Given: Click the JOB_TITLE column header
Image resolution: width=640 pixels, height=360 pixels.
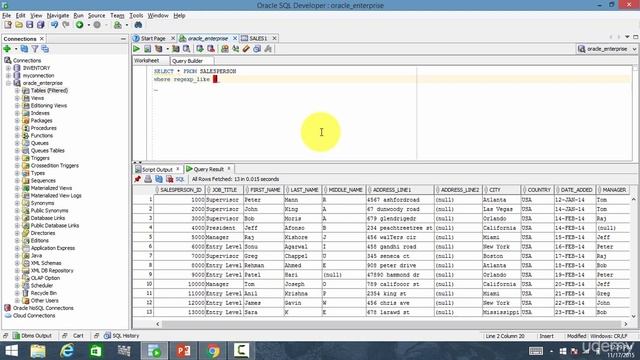Looking at the screenshot, I should point(224,190).
